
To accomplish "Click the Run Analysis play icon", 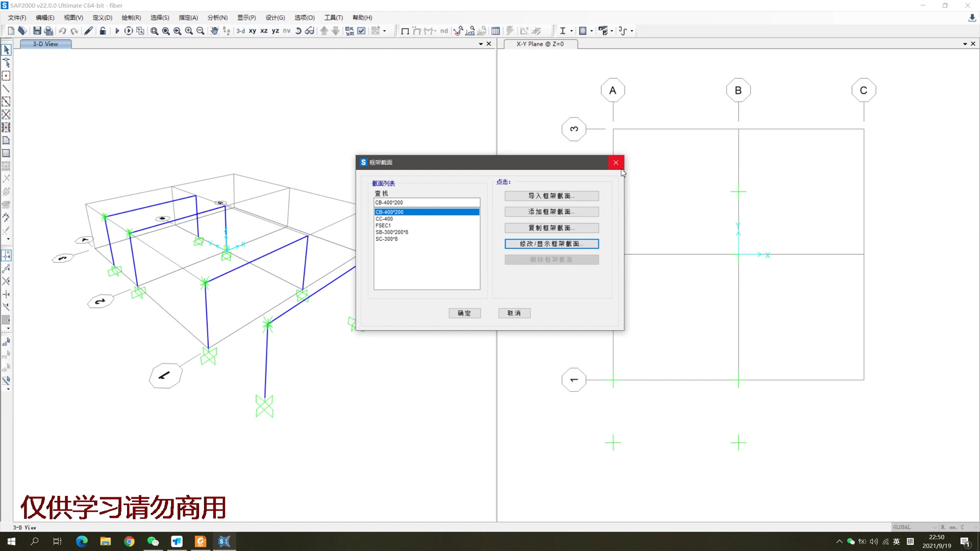I will pyautogui.click(x=117, y=31).
